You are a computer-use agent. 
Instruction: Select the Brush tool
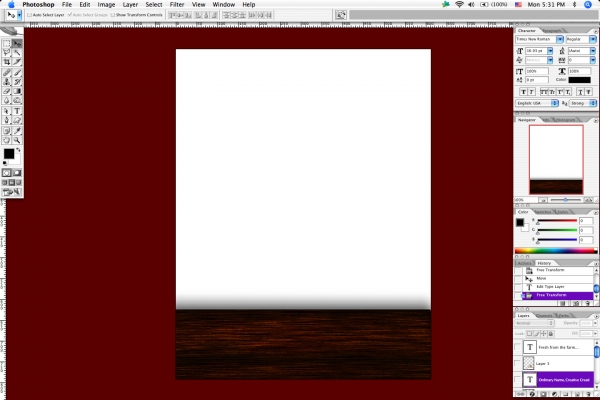(17, 72)
